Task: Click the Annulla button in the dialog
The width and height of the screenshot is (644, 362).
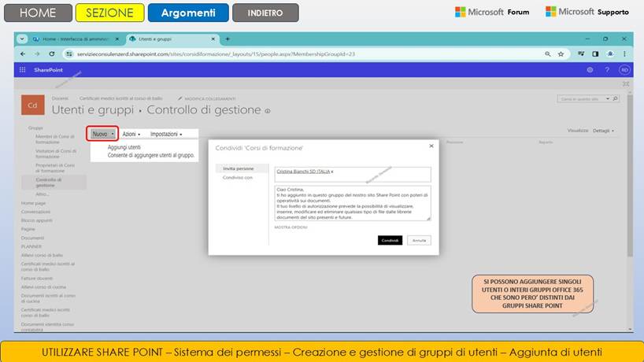Action: [x=419, y=241]
